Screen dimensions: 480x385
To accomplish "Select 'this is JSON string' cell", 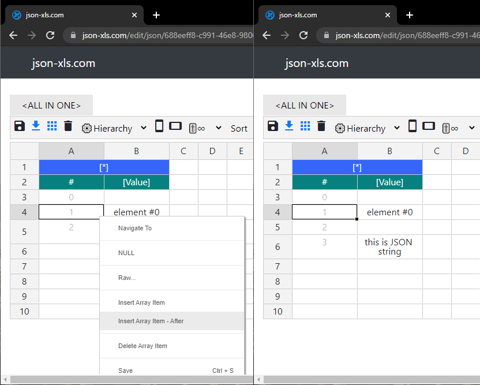I will point(390,247).
